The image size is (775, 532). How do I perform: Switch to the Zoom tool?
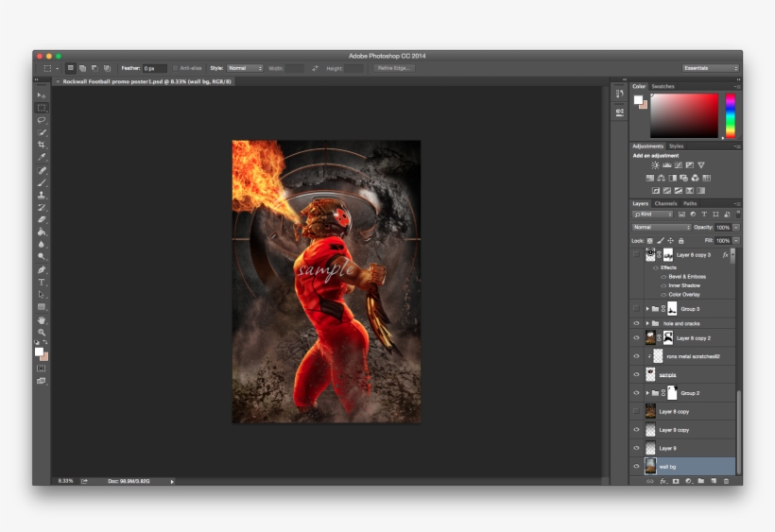(x=42, y=333)
